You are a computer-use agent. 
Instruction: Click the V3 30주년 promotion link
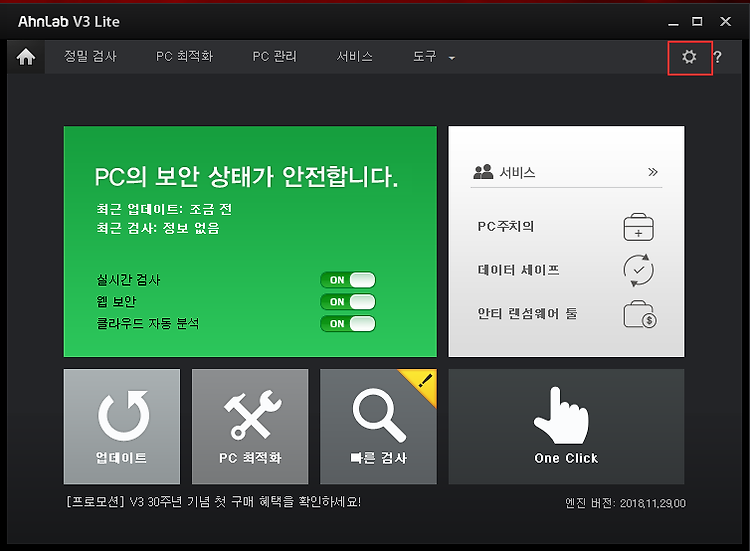[213, 502]
